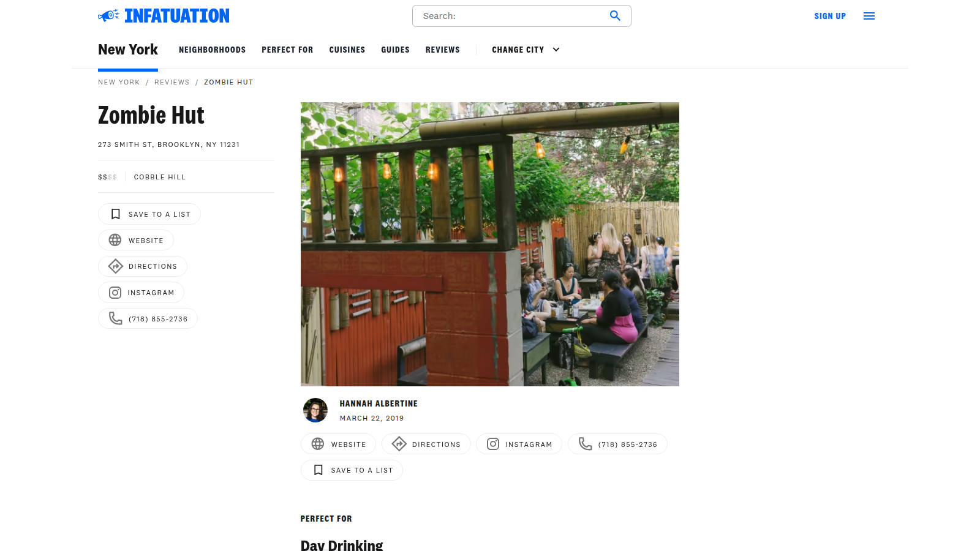Viewport: 980px width, 551px height.
Task: Click the globe icon in sidebar
Action: click(115, 241)
